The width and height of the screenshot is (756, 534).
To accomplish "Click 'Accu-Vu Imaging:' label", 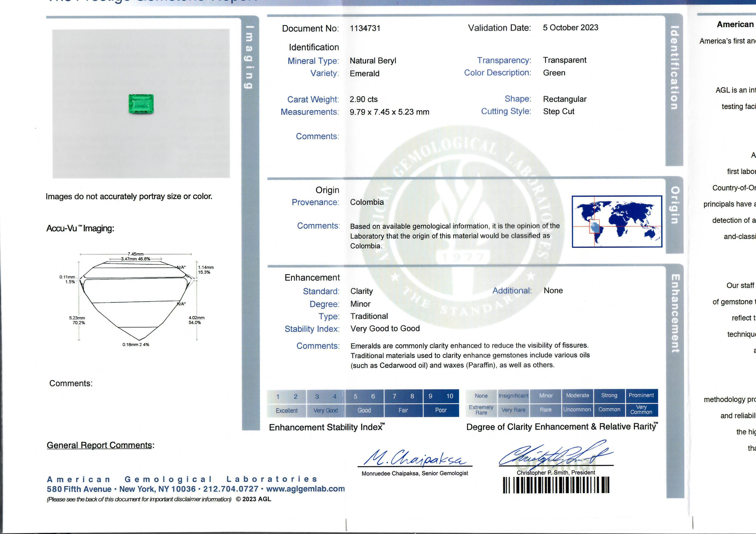I will pyautogui.click(x=80, y=228).
